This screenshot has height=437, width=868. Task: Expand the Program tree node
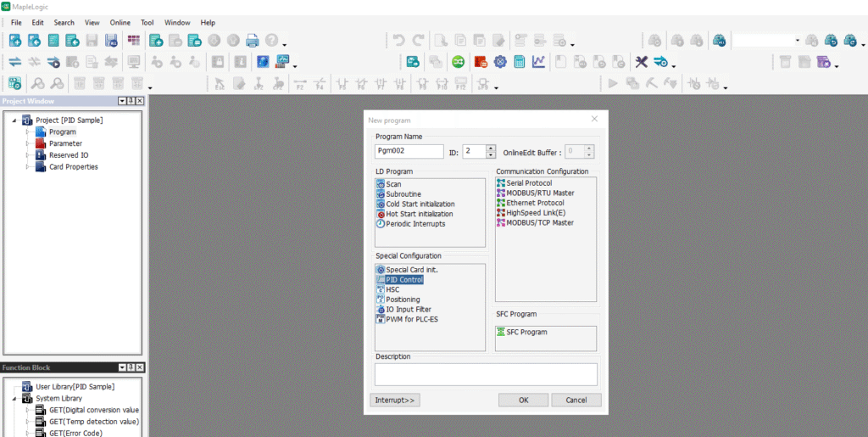click(x=27, y=132)
